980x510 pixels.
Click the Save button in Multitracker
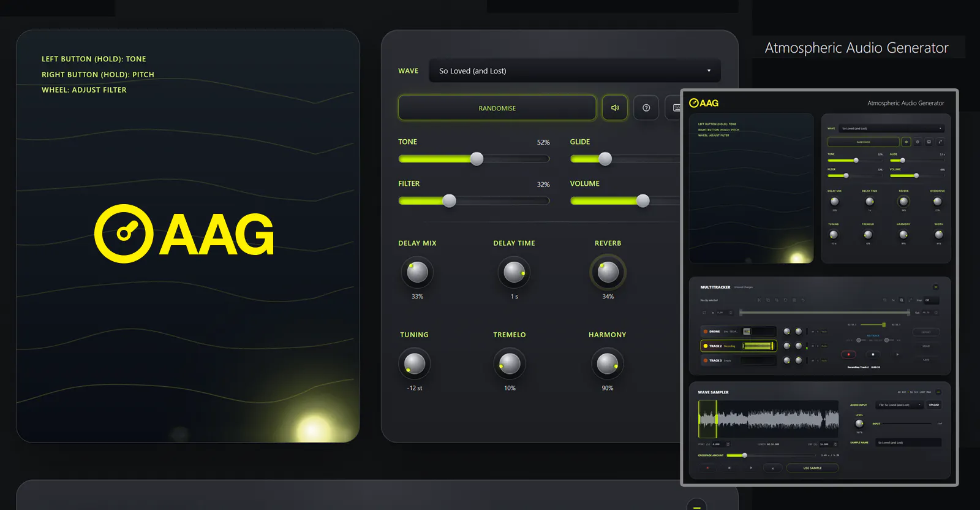[x=926, y=360]
